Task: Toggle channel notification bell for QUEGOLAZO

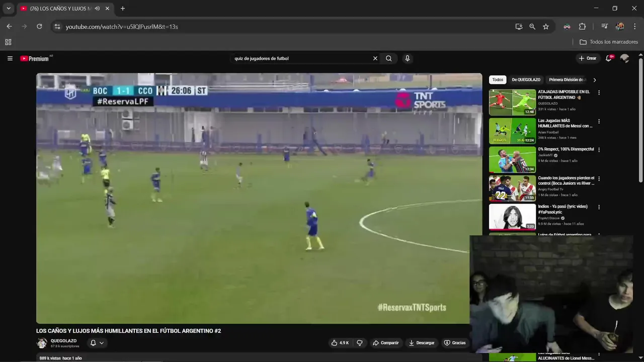Action: click(x=97, y=343)
